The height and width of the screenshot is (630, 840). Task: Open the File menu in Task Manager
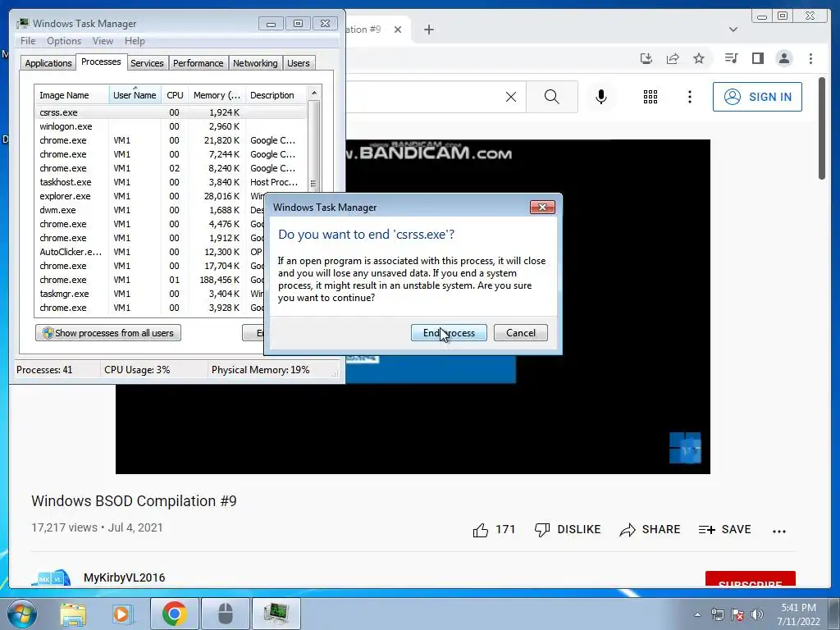[x=28, y=41]
